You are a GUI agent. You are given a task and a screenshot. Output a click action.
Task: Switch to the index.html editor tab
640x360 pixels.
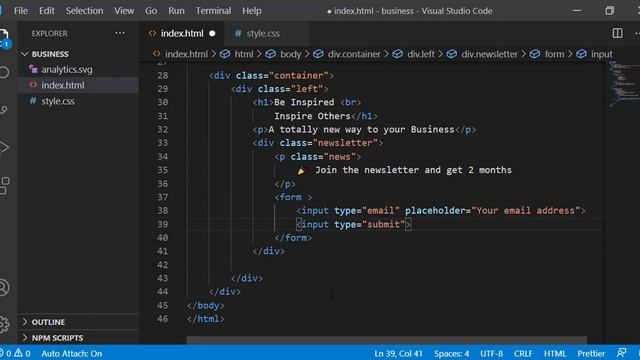(x=182, y=33)
